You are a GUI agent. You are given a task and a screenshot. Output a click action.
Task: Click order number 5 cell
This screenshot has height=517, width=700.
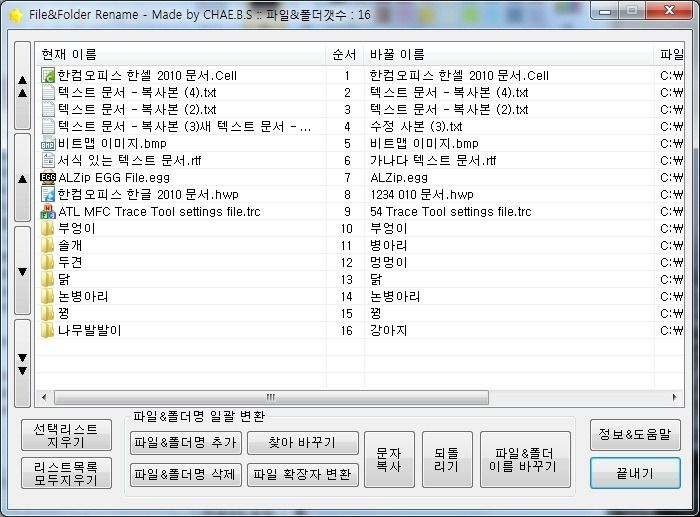pyautogui.click(x=346, y=144)
